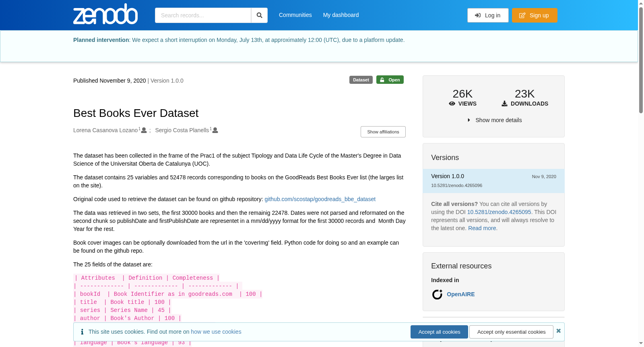Image resolution: width=644 pixels, height=347 pixels.
Task: Click the cookie banner info icon
Action: coord(82,332)
